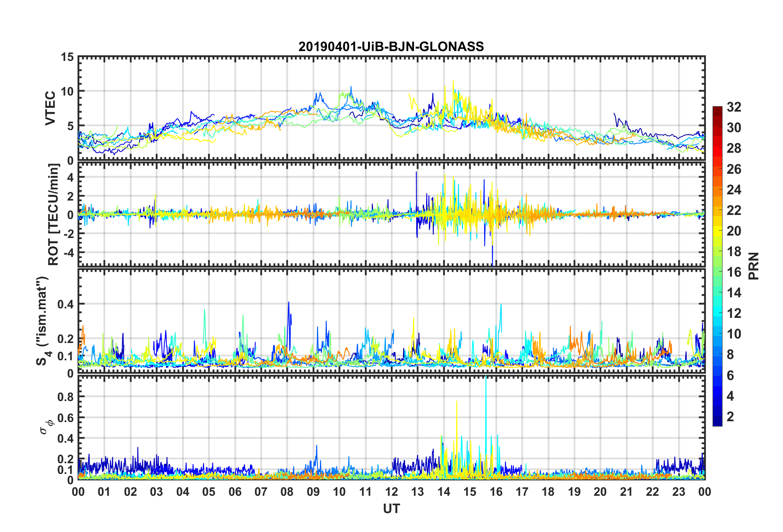The image size is (783, 532).
Task: Click x-axis tick label 15
Action: pyautogui.click(x=470, y=492)
